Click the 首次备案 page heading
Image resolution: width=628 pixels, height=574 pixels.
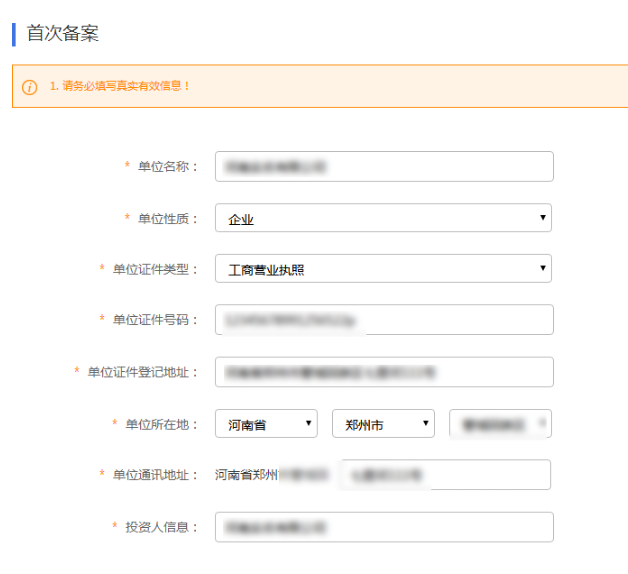pyautogui.click(x=62, y=33)
